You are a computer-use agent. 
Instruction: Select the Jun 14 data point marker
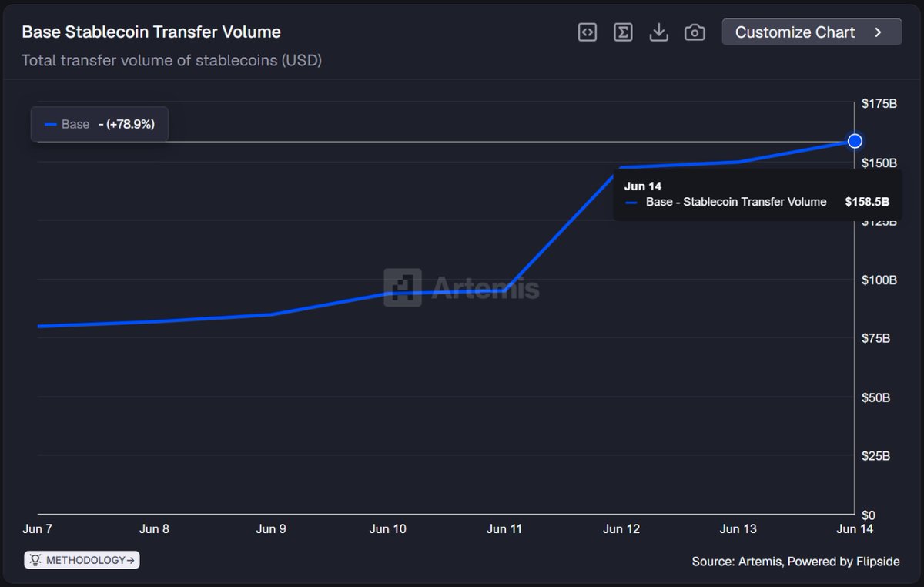pos(855,141)
